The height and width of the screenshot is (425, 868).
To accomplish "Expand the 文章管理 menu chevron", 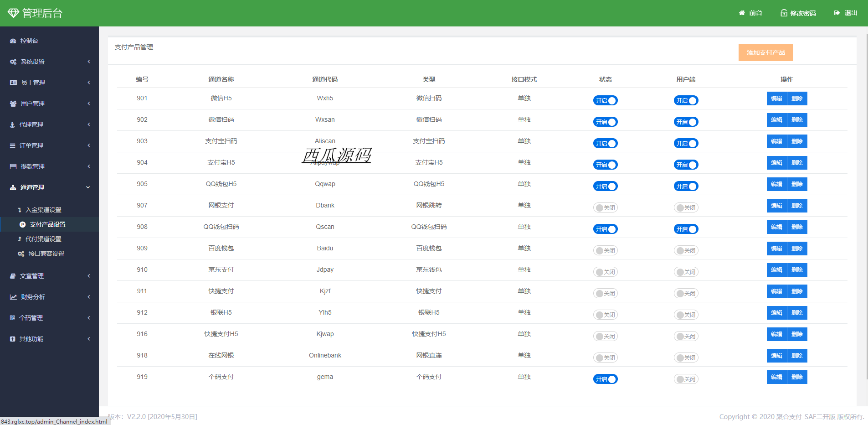I will 89,276.
